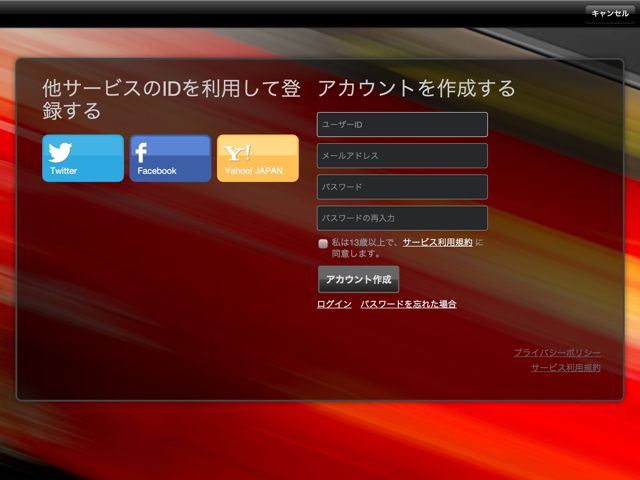Open サービス利用規約 link beside the checkbox
The width and height of the screenshot is (640, 480).
[x=438, y=242]
